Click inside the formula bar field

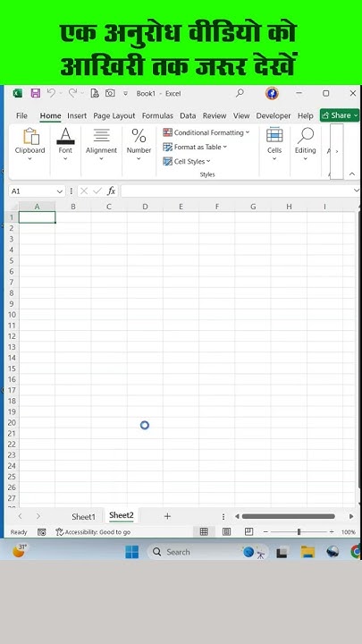[237, 191]
